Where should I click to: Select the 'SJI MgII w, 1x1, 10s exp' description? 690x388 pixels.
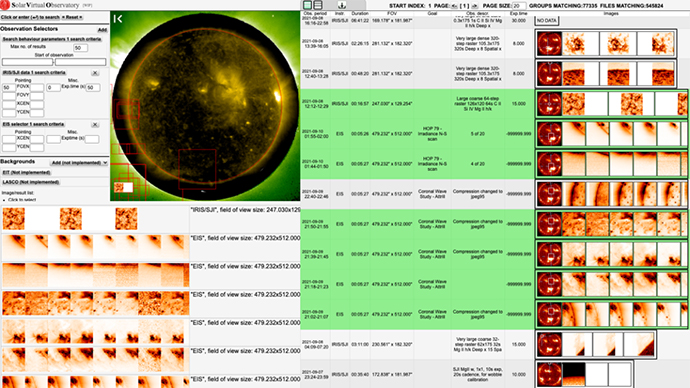click(478, 374)
